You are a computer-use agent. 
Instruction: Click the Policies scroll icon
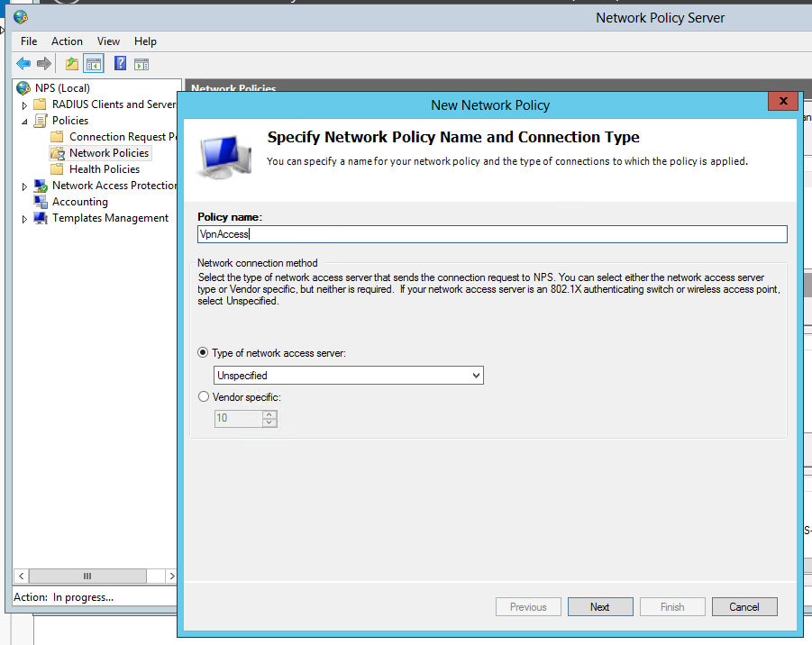(x=40, y=121)
